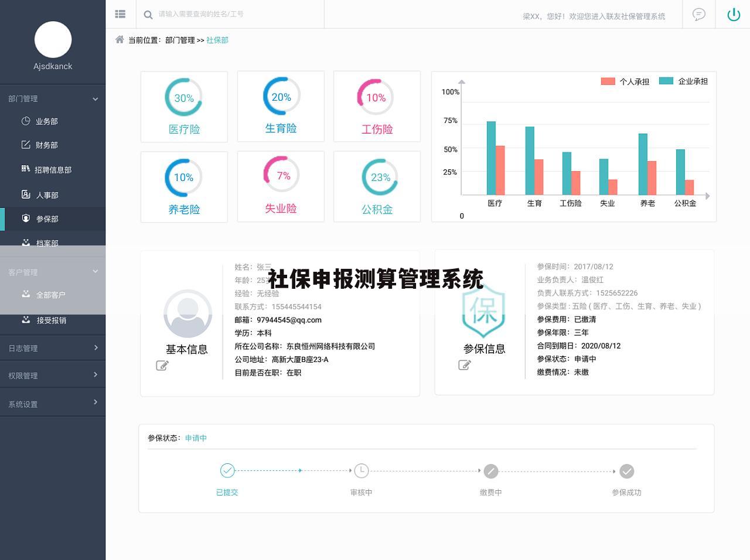The height and width of the screenshot is (560, 750).
Task: Open the 生育险 20% card
Action: [281, 106]
